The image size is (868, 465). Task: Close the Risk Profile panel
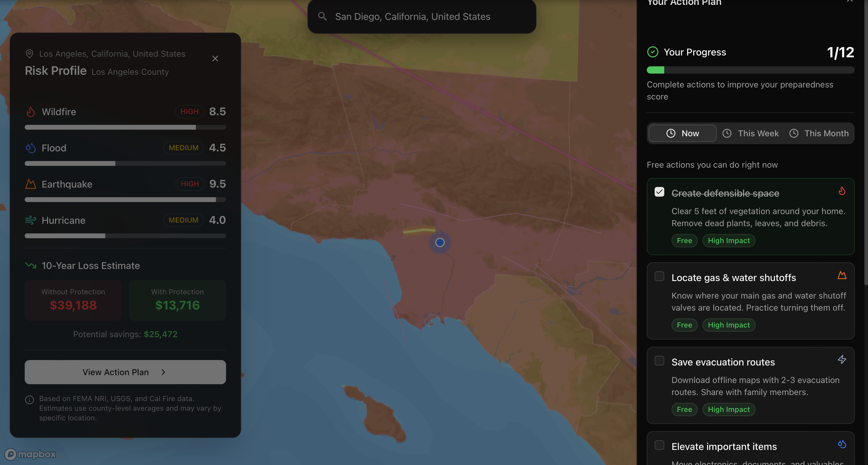point(215,59)
